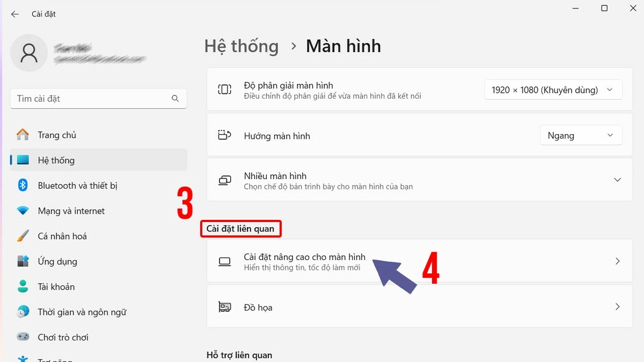Click the Trợ năng accessibility icon
Viewport: 644px width, 362px height.
pos(24,358)
